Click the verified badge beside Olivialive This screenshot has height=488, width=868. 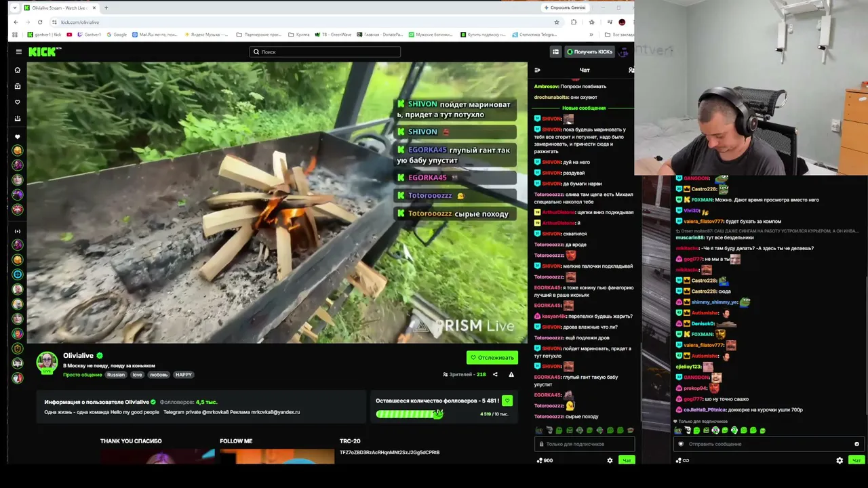[x=100, y=356]
